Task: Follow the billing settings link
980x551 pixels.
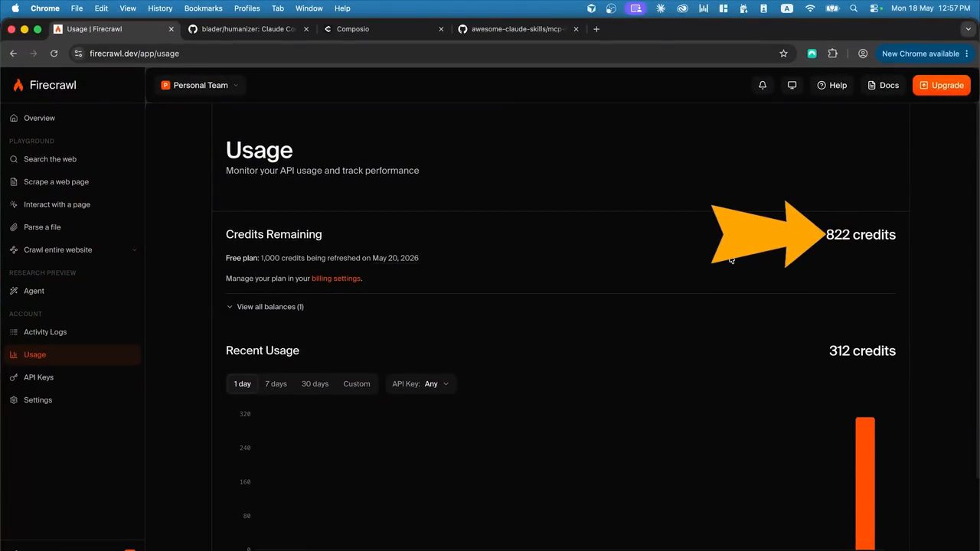Action: point(336,279)
